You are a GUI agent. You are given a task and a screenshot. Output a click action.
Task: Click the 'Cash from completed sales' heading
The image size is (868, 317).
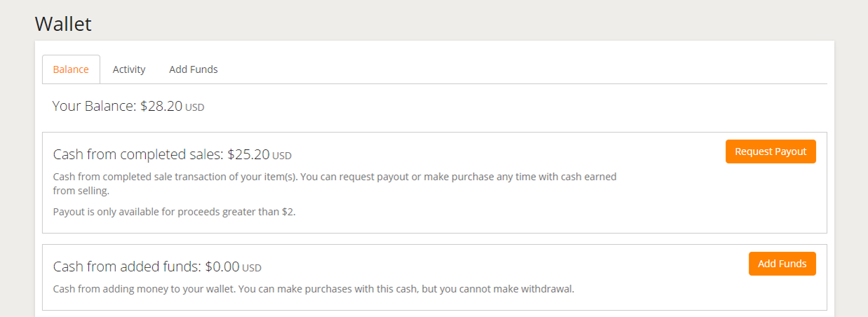point(138,154)
